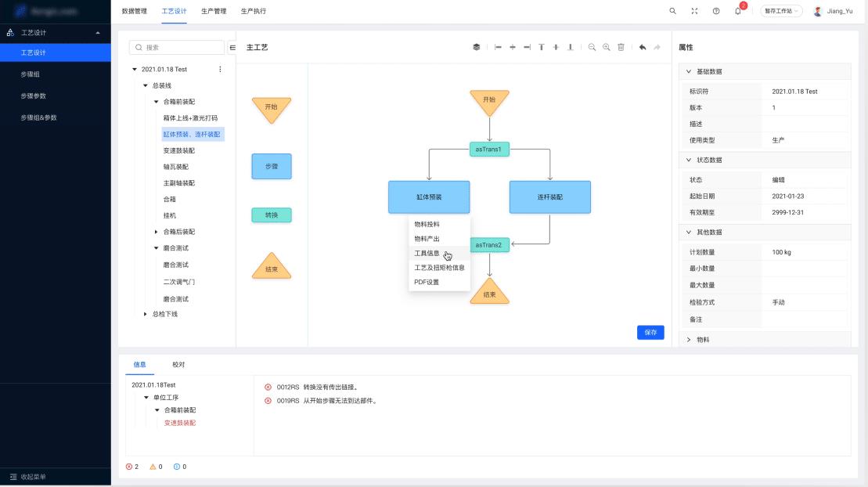Open the 生产管理 top menu

(x=214, y=11)
